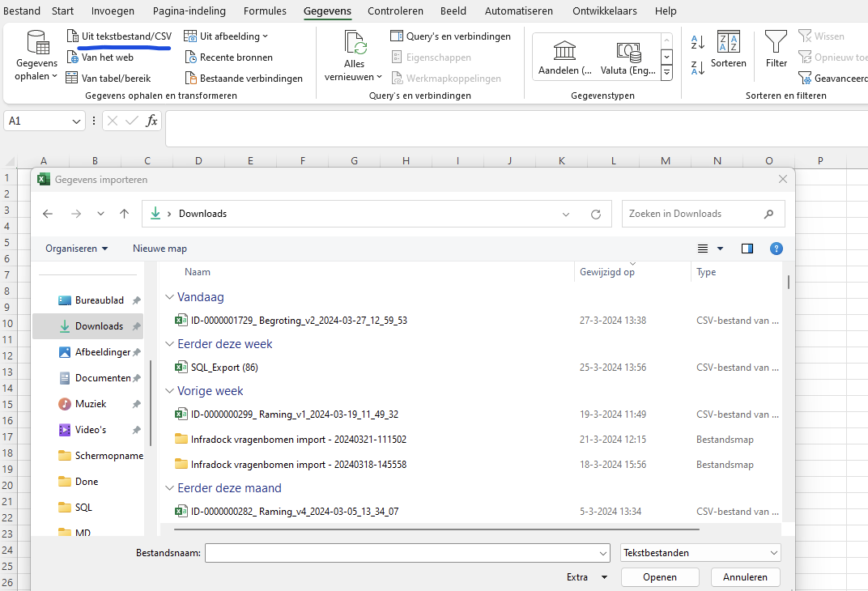This screenshot has height=591, width=868.
Task: Expand the data types gallery
Action: (666, 73)
